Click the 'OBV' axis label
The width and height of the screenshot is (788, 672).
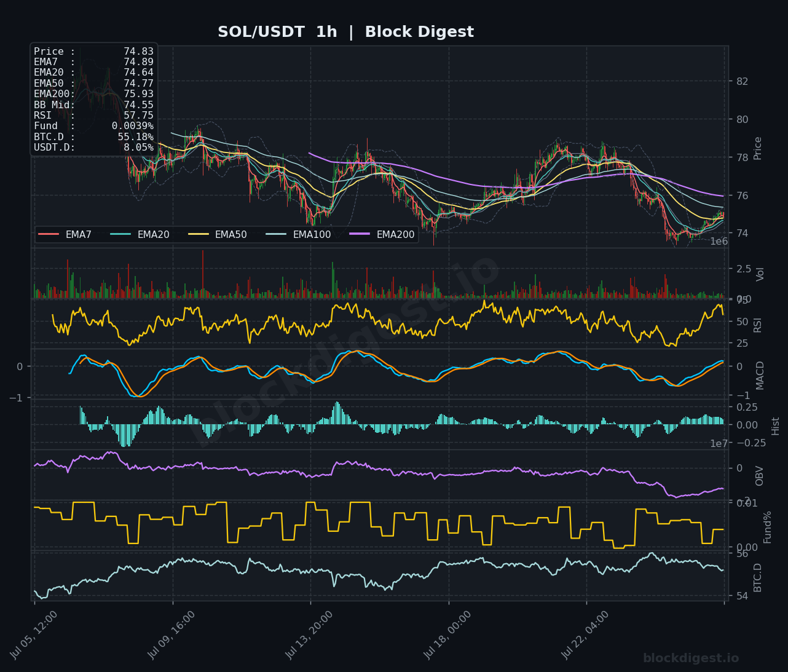coord(759,476)
